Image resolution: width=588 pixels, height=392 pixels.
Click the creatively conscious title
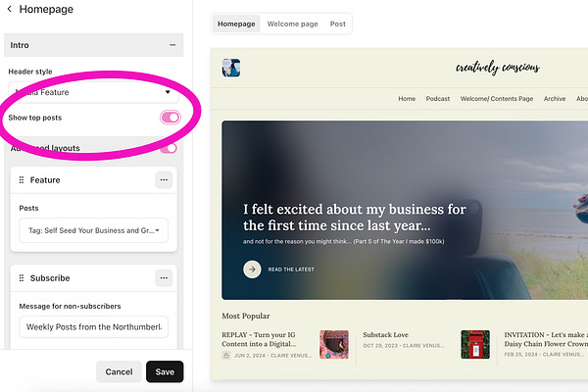coord(498,68)
